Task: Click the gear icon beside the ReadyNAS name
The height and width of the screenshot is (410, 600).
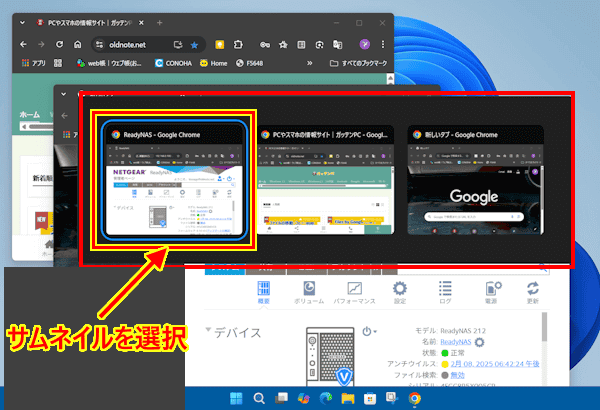Action: pos(479,342)
